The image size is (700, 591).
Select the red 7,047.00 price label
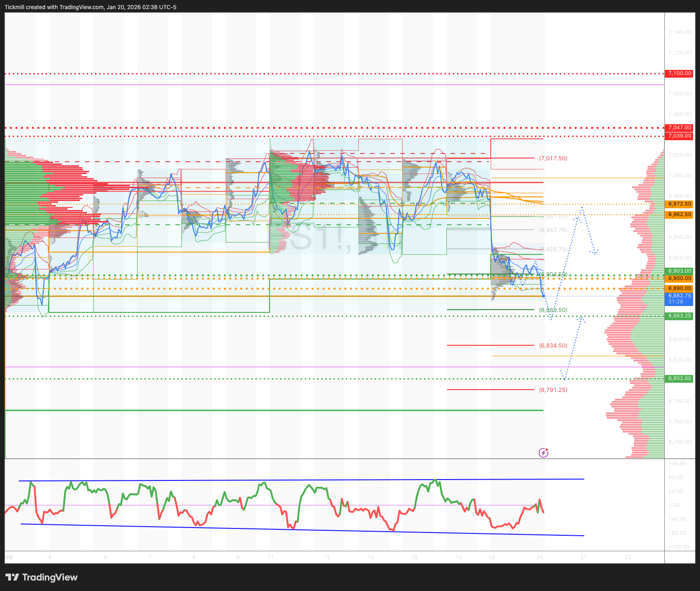click(x=679, y=128)
